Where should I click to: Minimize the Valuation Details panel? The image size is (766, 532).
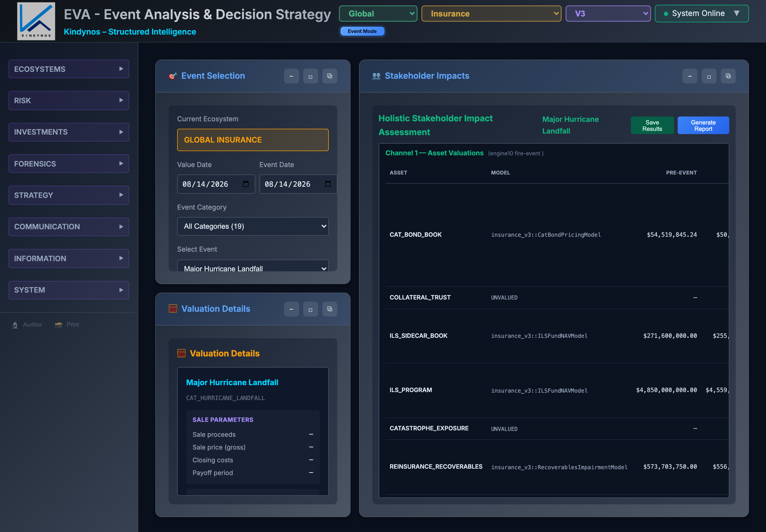tap(291, 309)
